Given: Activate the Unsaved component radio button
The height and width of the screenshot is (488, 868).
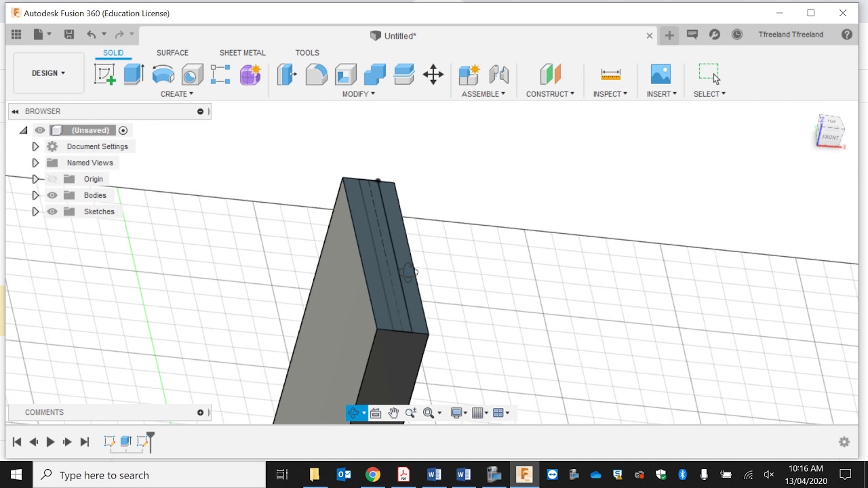Looking at the screenshot, I should click(x=123, y=130).
